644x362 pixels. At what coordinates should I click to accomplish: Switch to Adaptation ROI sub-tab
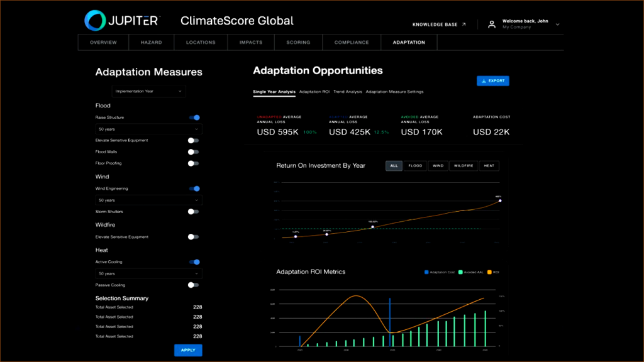pyautogui.click(x=314, y=92)
